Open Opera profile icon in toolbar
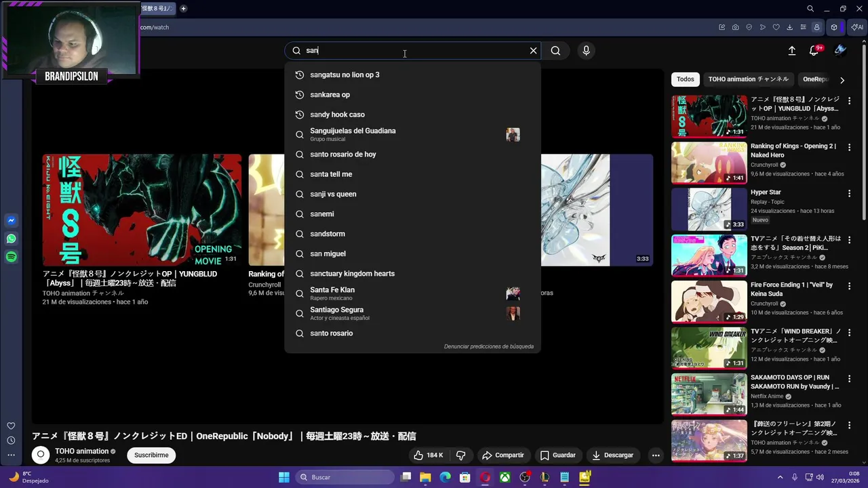 point(816,27)
